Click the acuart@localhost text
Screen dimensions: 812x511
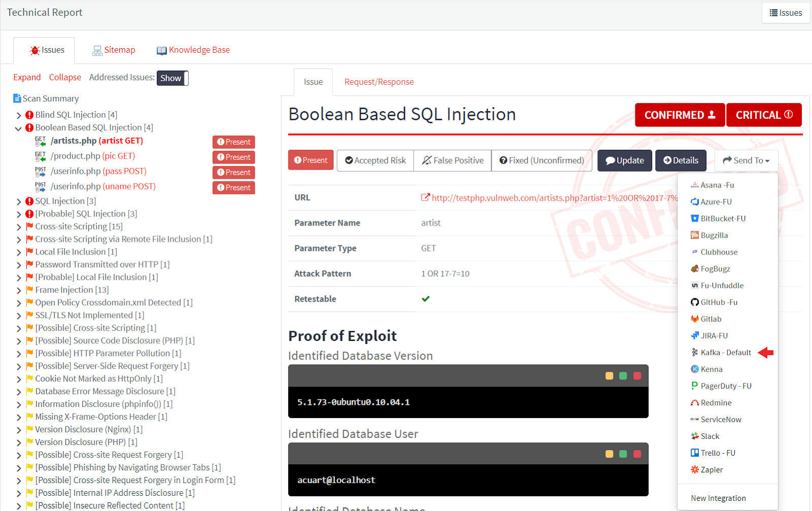336,480
